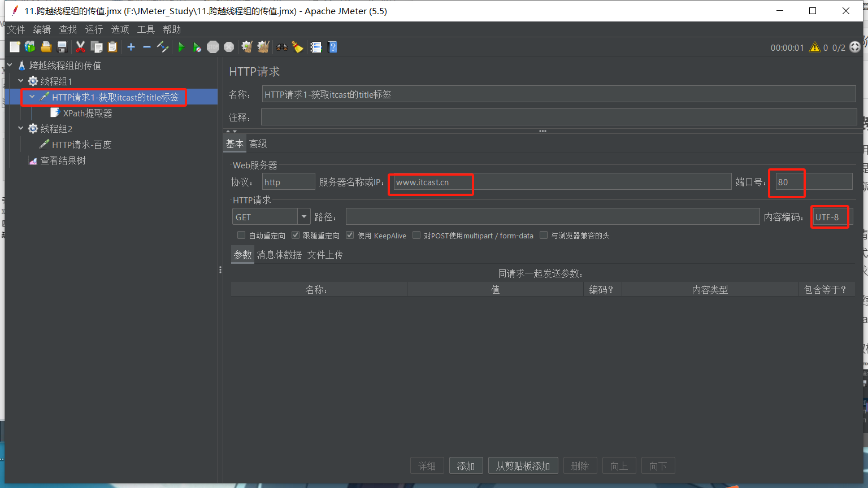Click the 查看结果树 listener icon
The width and height of the screenshot is (868, 488).
tap(33, 161)
